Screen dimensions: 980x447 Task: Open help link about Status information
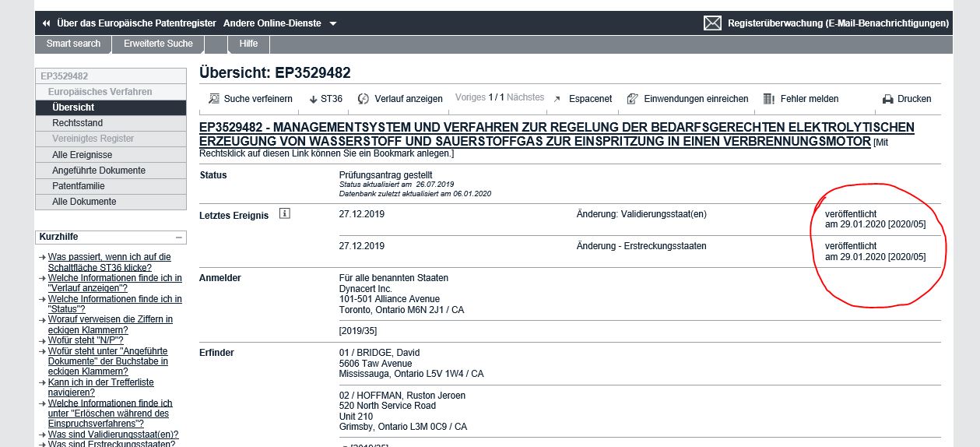115,304
